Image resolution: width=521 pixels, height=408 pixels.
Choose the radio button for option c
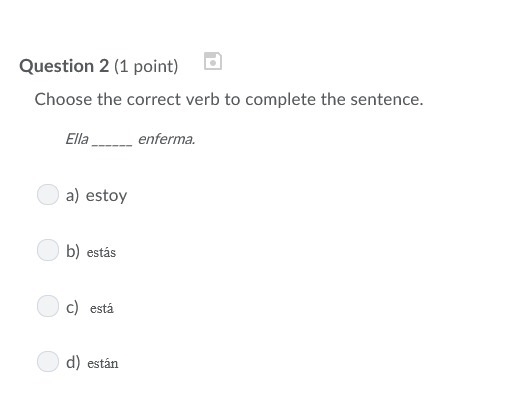(48, 306)
